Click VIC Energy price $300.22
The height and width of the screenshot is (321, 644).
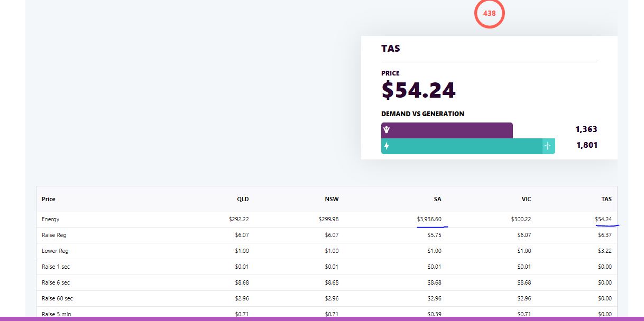tap(521, 219)
